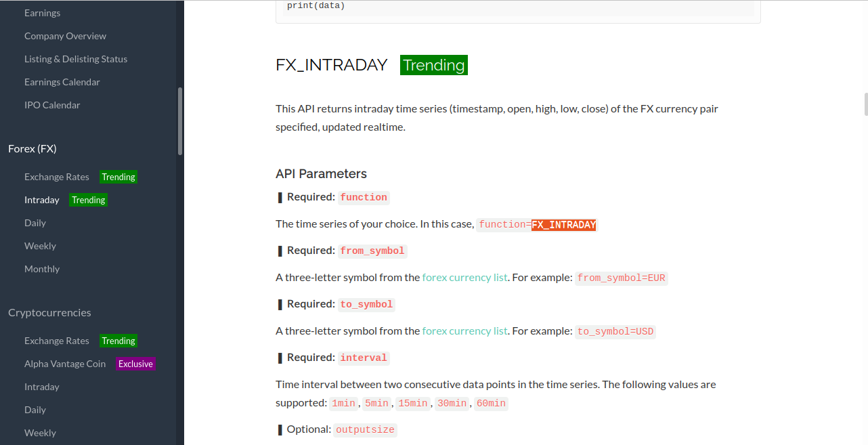Screen dimensions: 868x445
Task: Open Weekly under Forex (FX)
Action: pos(40,246)
